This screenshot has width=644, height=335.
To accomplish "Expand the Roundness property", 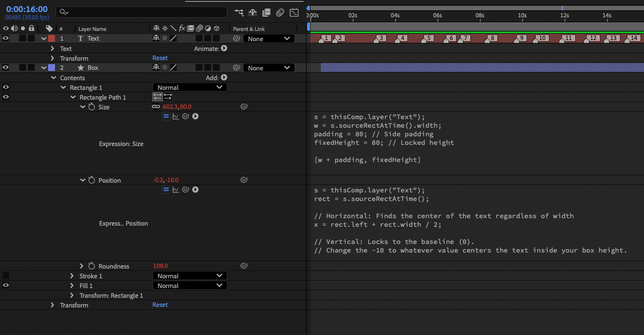I will (82, 266).
